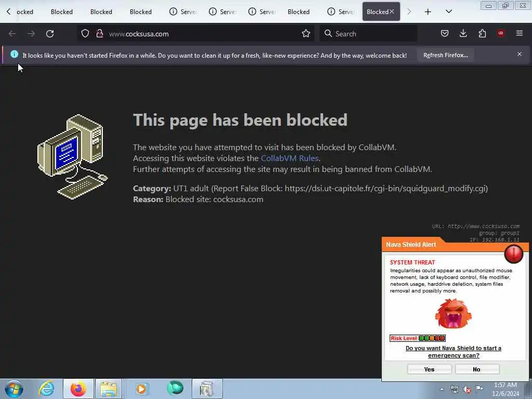This screenshot has width=532, height=399.
Task: Click the Nava Shield monster mascot image
Action: pyautogui.click(x=453, y=313)
